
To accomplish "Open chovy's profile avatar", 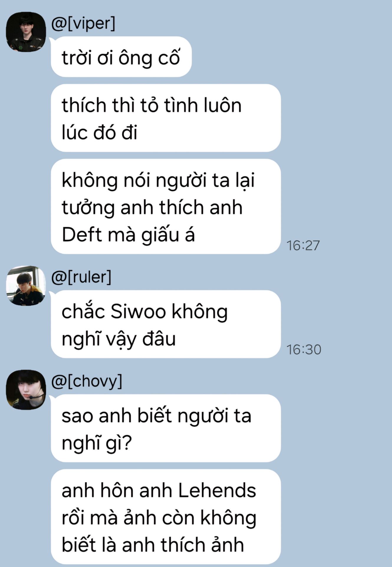I will tap(26, 390).
